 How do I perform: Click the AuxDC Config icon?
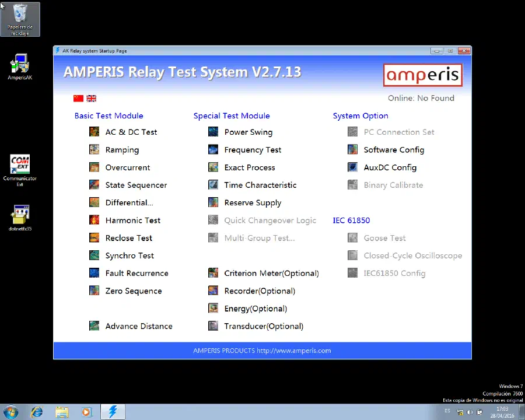point(352,167)
